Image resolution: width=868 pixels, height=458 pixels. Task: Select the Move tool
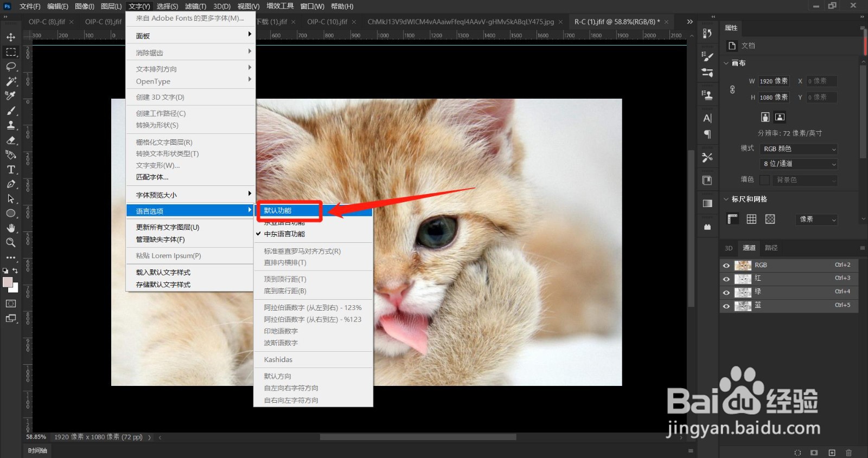coord(11,37)
